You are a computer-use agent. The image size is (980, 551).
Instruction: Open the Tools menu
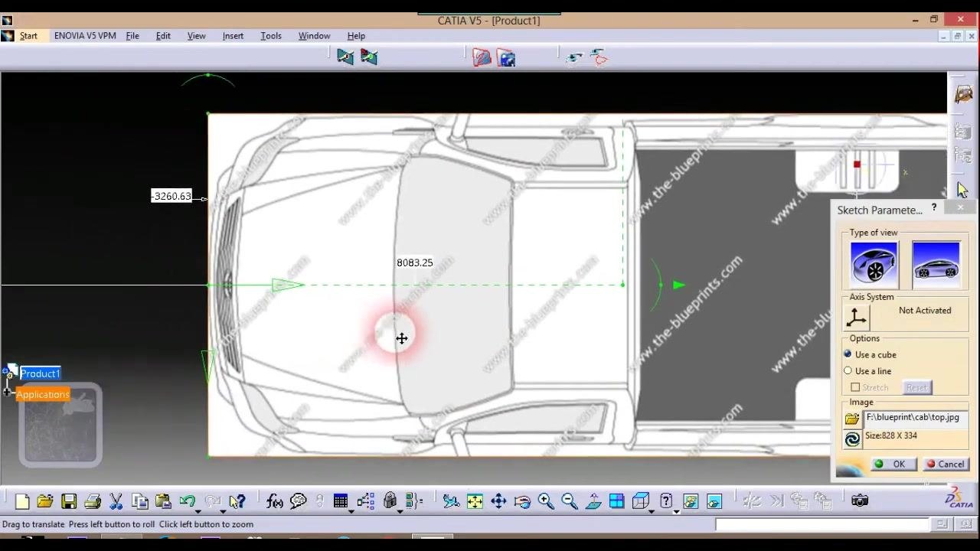coord(271,36)
